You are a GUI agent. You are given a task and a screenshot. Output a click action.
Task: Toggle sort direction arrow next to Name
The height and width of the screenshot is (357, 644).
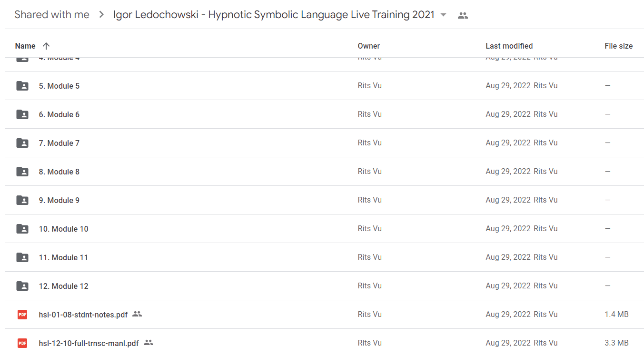[x=46, y=46]
